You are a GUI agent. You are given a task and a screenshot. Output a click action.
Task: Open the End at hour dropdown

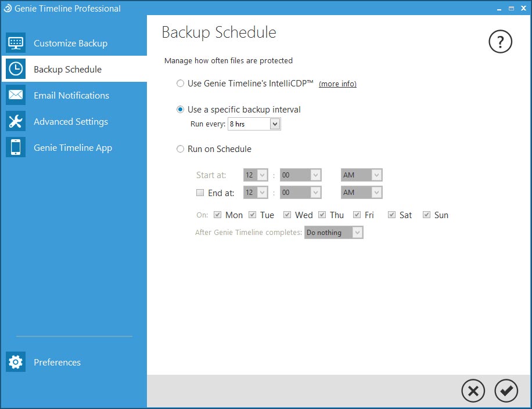pyautogui.click(x=256, y=193)
